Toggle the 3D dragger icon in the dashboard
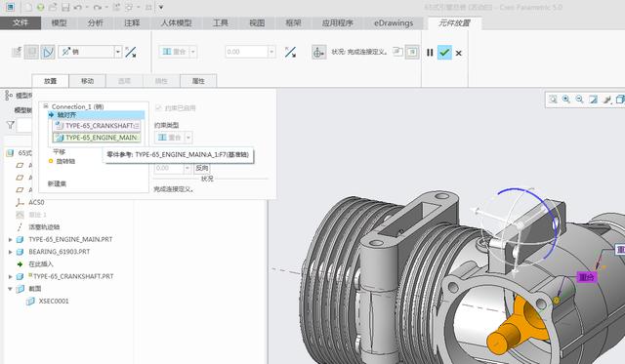Screen dimensions: 625x364 click(318, 52)
